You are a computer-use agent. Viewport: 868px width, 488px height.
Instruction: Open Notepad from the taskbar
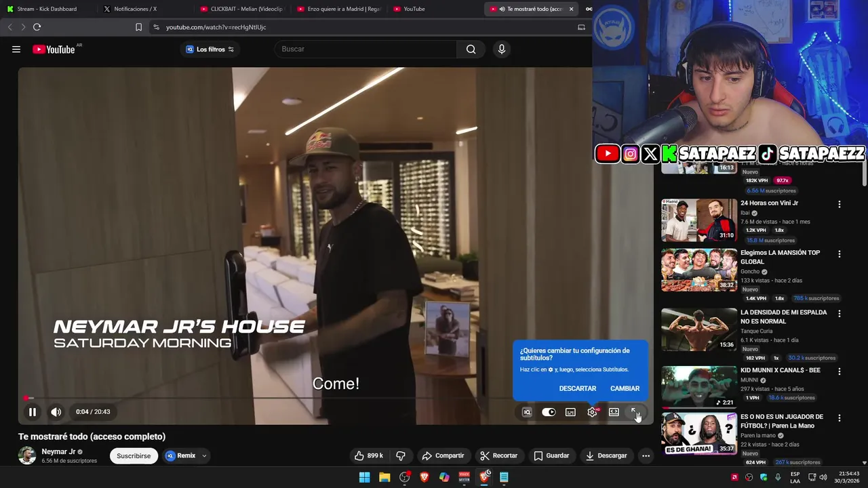coord(504,477)
